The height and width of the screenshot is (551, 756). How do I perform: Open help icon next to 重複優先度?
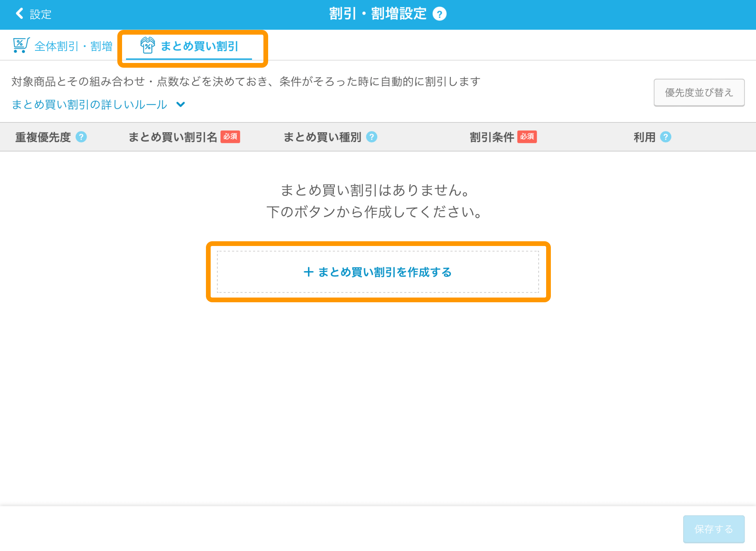[x=81, y=137]
